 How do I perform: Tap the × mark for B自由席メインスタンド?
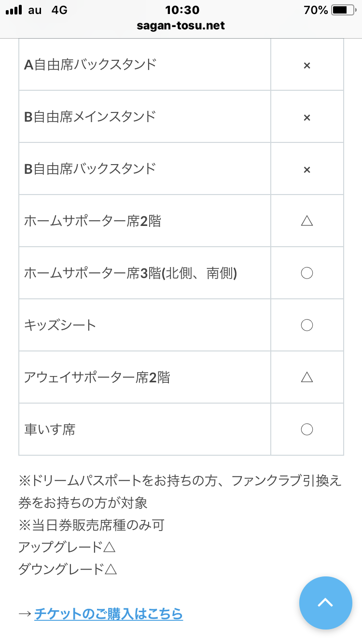click(x=306, y=117)
